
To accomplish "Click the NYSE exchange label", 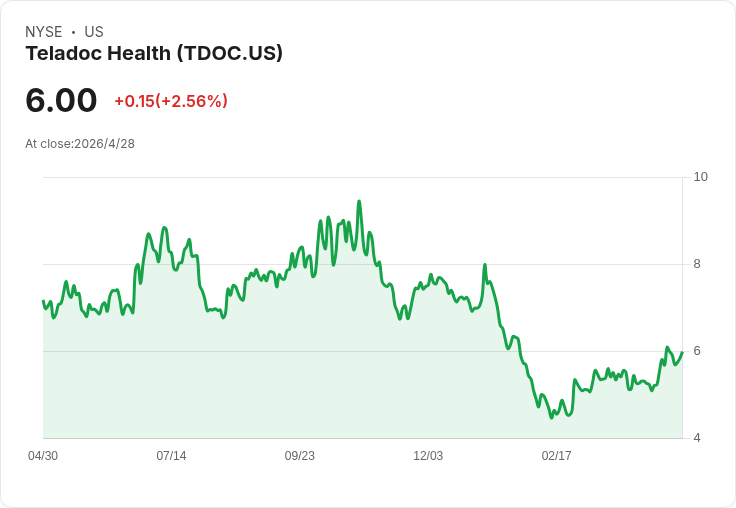I will click(44, 32).
